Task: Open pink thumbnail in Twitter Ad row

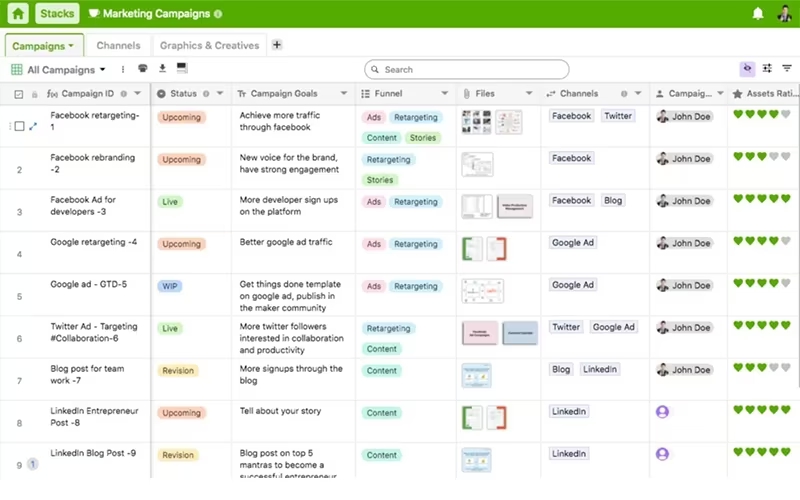Action: 480,333
